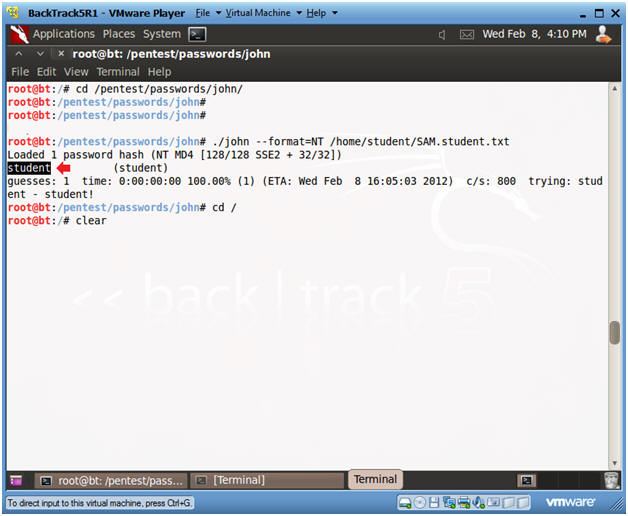
Task: Minimize the VMware Player window
Action: (x=583, y=14)
